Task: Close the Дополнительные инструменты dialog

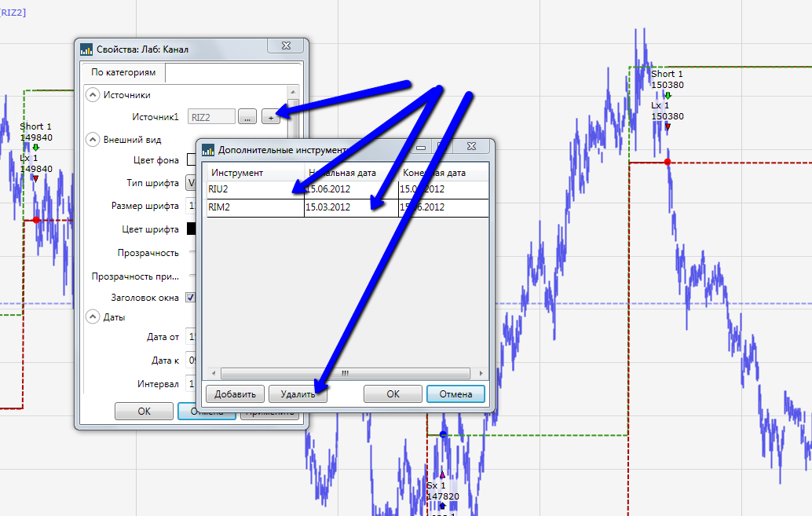Action: tap(471, 146)
